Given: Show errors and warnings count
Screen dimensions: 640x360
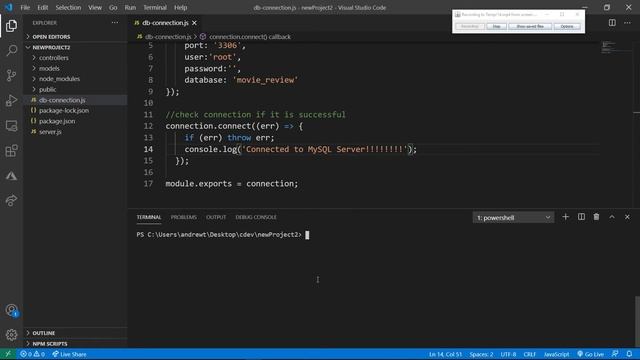Looking at the screenshot, I should point(32,354).
